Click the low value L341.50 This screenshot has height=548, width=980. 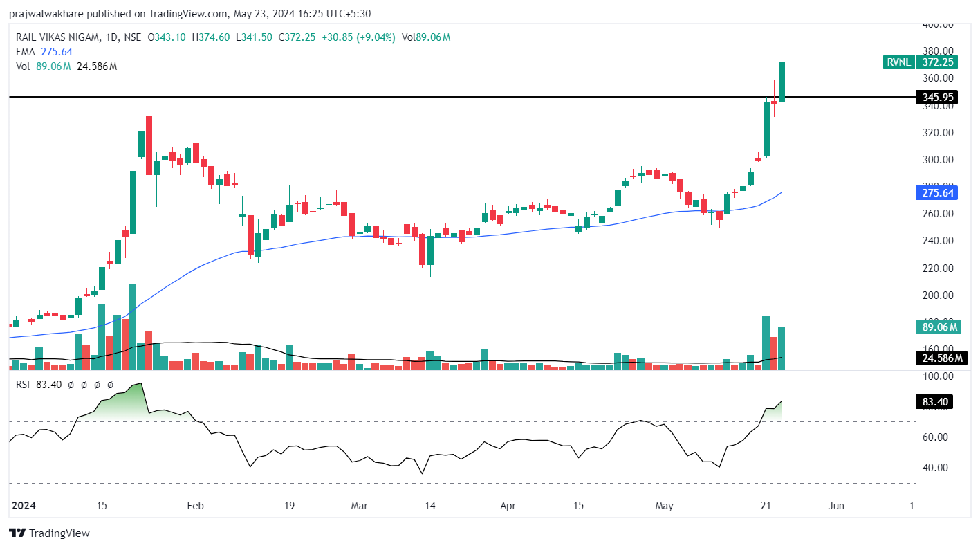tap(254, 37)
